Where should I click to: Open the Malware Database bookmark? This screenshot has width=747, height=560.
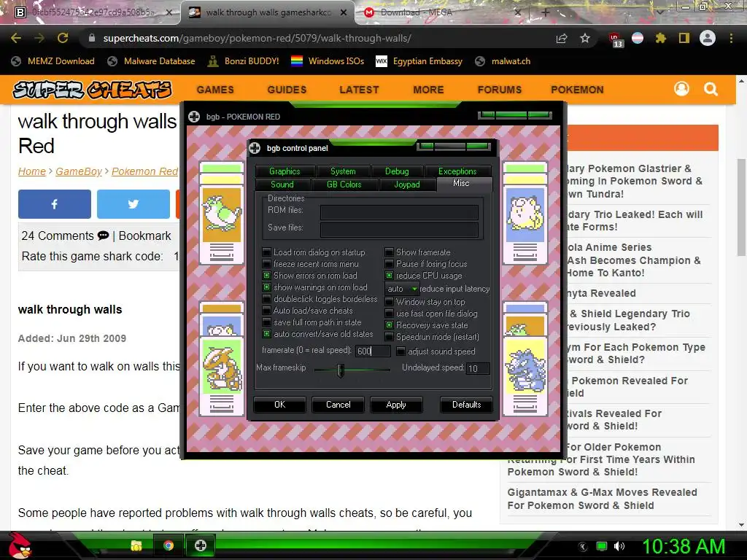(152, 61)
